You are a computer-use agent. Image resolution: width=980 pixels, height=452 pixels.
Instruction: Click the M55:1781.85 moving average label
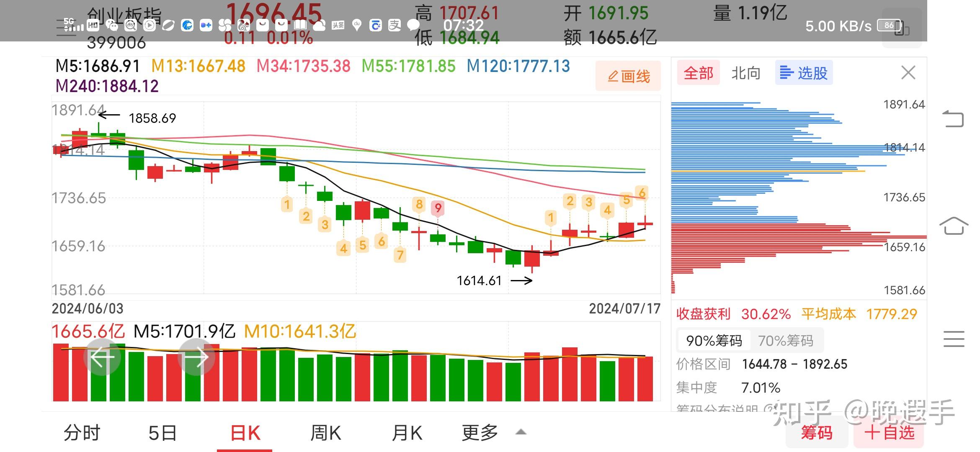[x=408, y=66]
